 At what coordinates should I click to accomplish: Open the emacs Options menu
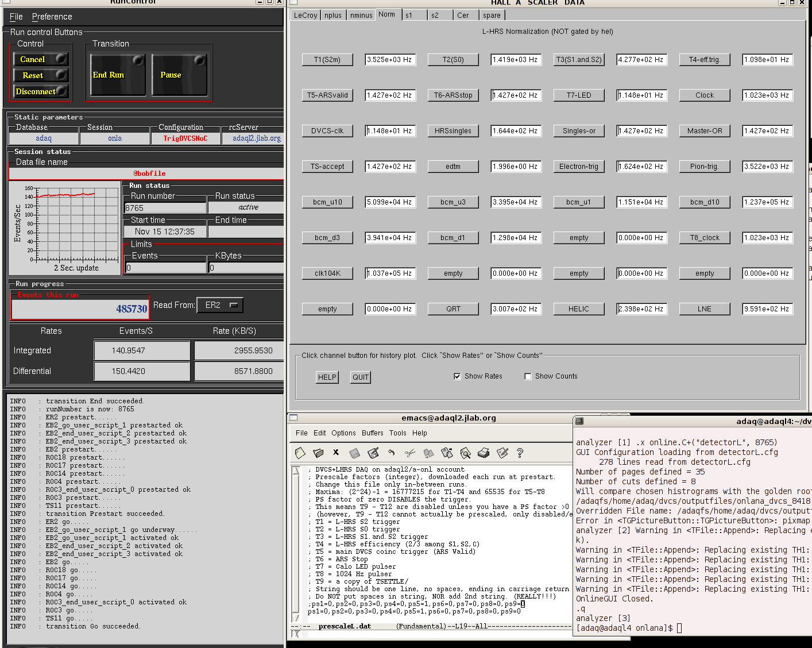tap(343, 433)
